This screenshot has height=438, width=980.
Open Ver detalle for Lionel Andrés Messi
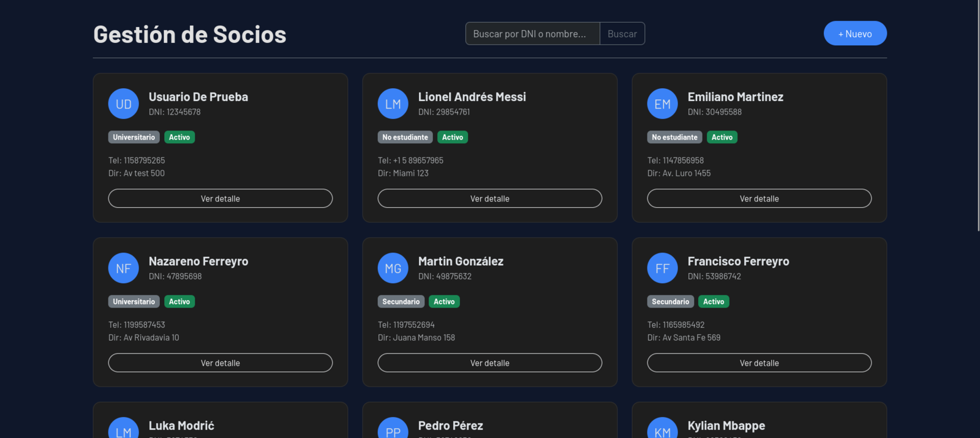490,198
